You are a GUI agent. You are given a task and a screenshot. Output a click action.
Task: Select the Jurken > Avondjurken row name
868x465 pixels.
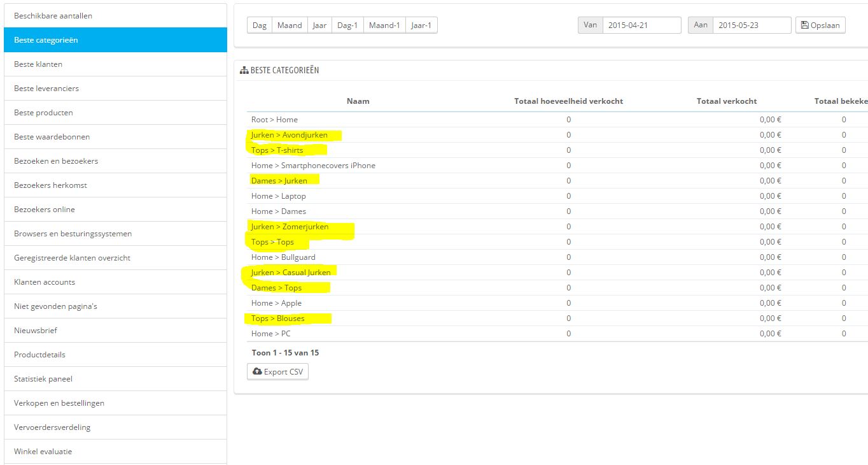(x=290, y=135)
